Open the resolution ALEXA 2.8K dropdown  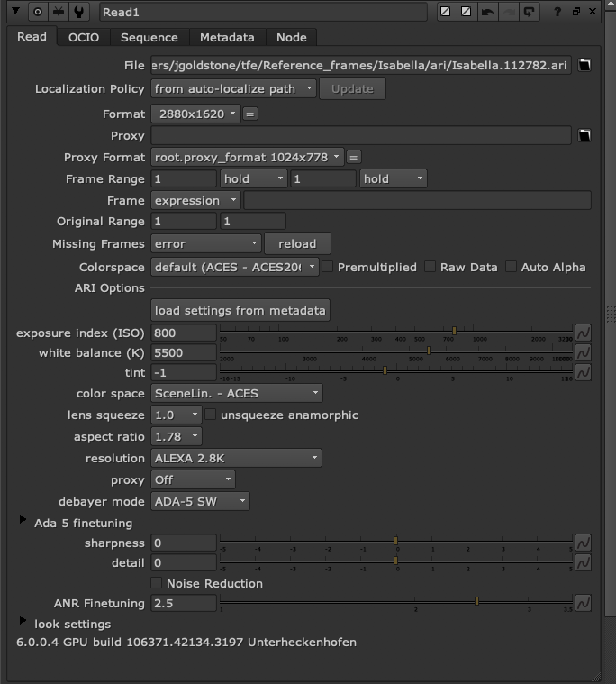point(236,458)
